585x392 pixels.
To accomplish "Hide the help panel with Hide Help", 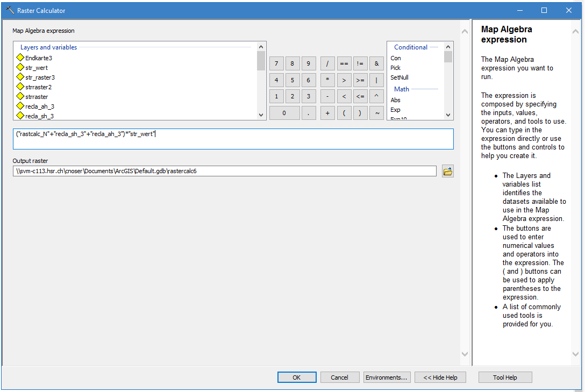I will [x=440, y=377].
